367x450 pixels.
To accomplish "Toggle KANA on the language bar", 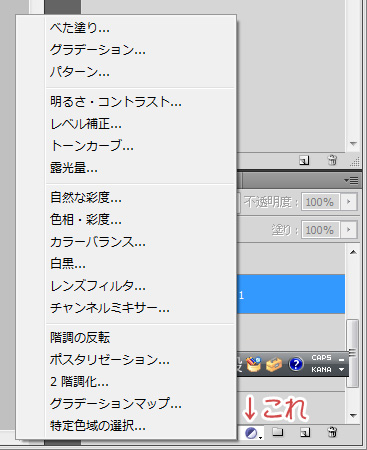I will (321, 370).
